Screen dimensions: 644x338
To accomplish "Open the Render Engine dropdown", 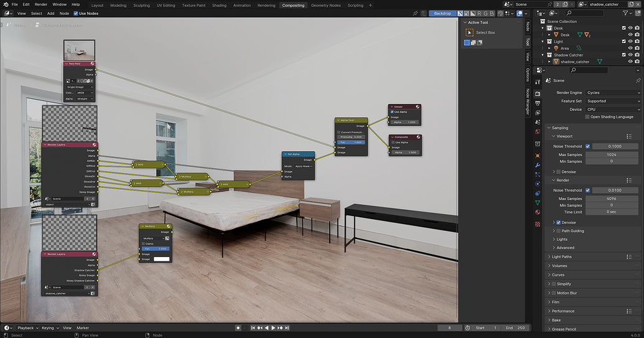I will (613, 92).
